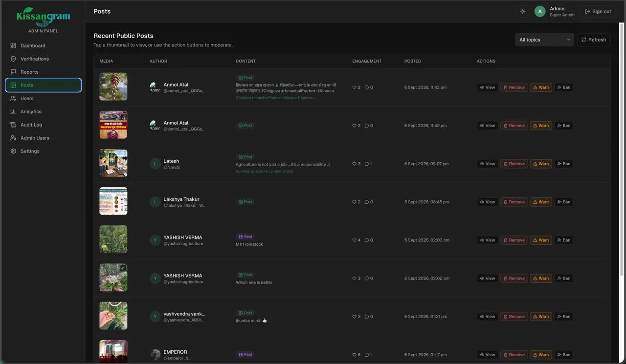Open Audit Log in the sidebar
626x364 pixels.
pos(43,125)
